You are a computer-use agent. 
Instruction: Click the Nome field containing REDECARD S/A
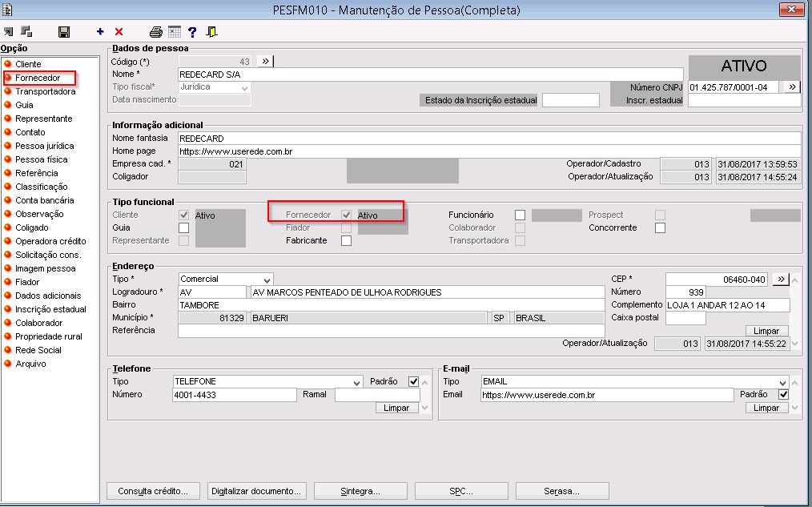coord(430,74)
